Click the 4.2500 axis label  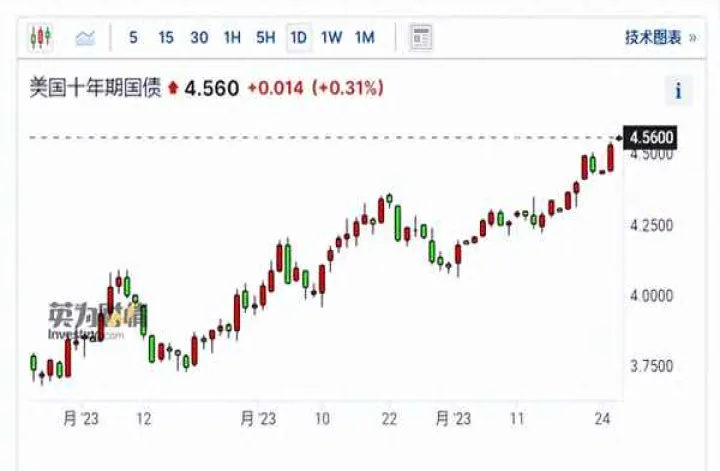tap(652, 225)
